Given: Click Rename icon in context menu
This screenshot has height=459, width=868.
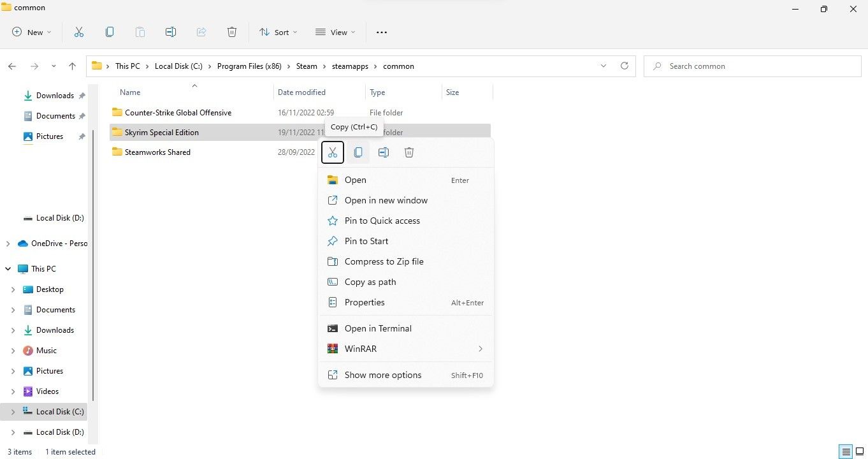Looking at the screenshot, I should (384, 152).
